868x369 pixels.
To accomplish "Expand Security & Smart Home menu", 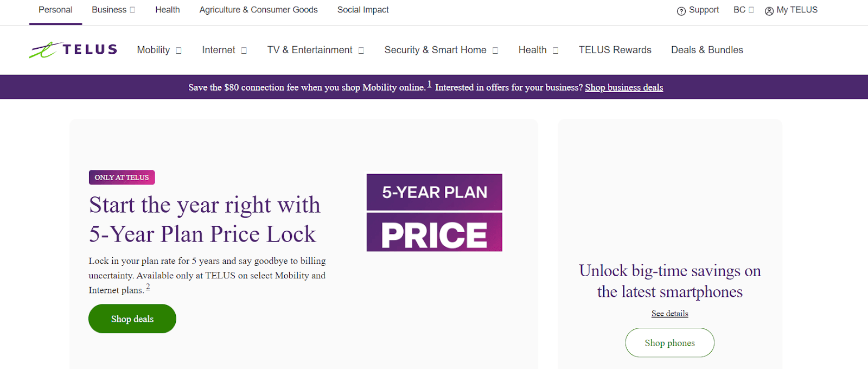I will pyautogui.click(x=441, y=50).
